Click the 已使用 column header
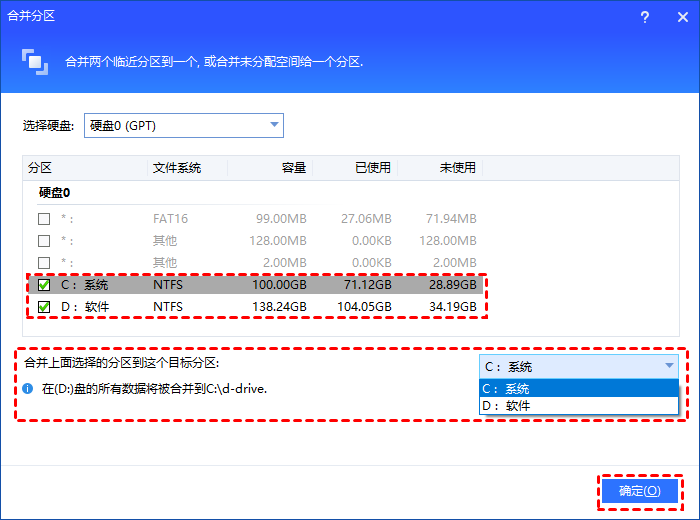This screenshot has width=700, height=520. (372, 167)
